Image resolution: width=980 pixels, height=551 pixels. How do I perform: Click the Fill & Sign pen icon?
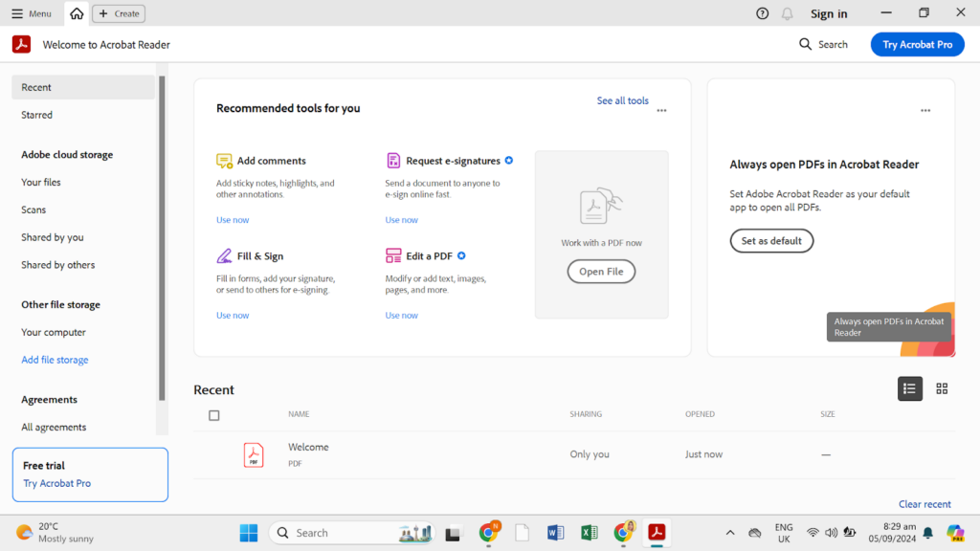click(225, 255)
